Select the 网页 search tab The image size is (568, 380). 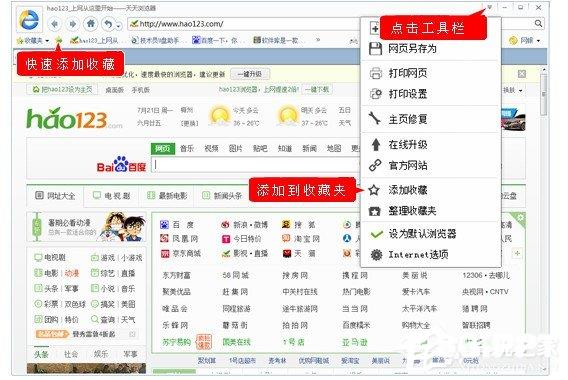(x=163, y=148)
